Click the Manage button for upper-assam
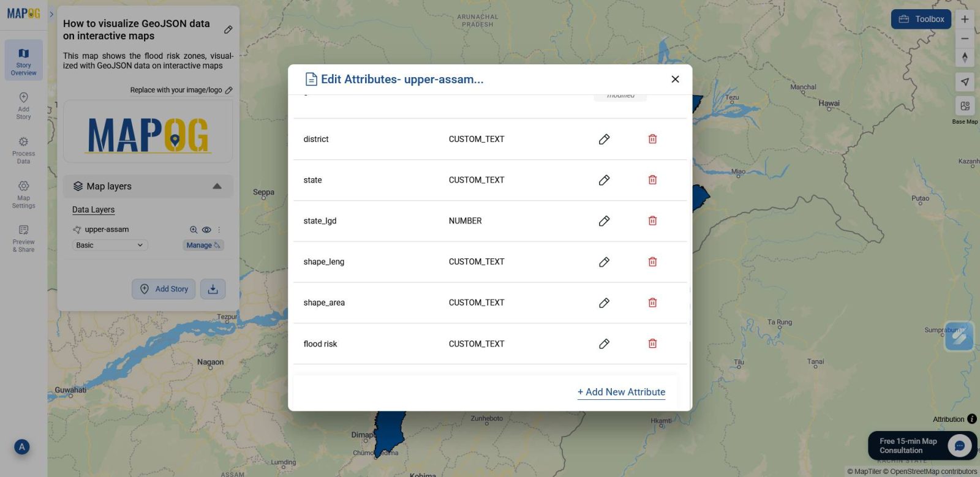The width and height of the screenshot is (980, 477). 203,245
